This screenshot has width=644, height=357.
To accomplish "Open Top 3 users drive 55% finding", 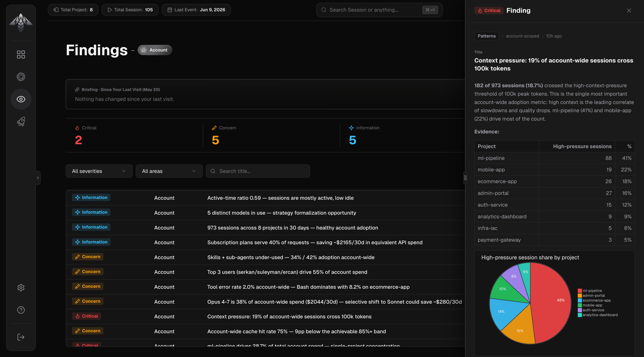I will [265, 272].
